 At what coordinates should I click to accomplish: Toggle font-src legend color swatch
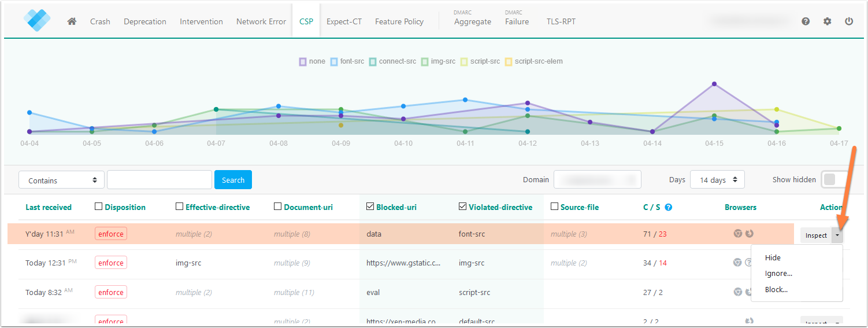[x=334, y=61]
